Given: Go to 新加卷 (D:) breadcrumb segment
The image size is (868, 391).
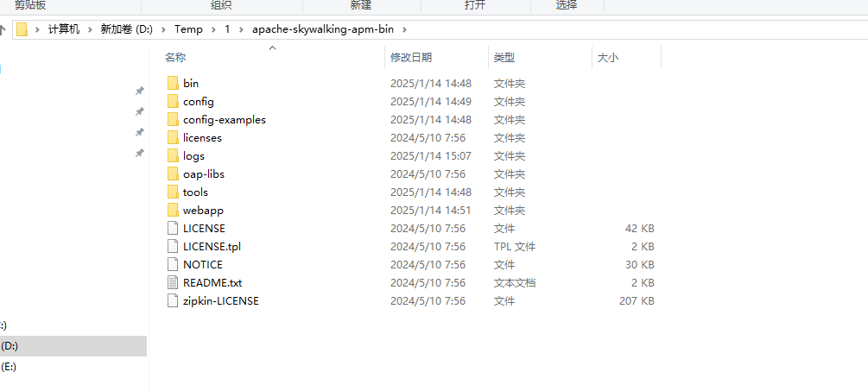Looking at the screenshot, I should [x=126, y=29].
